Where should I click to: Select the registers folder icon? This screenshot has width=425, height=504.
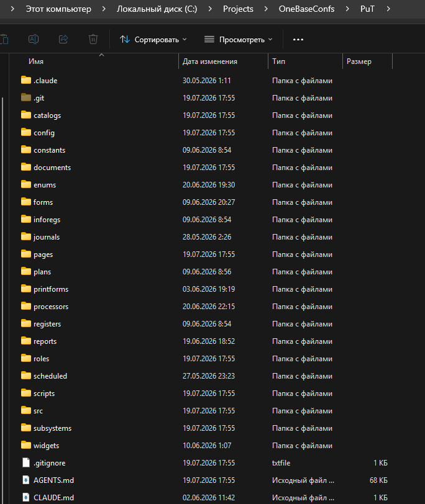26,323
